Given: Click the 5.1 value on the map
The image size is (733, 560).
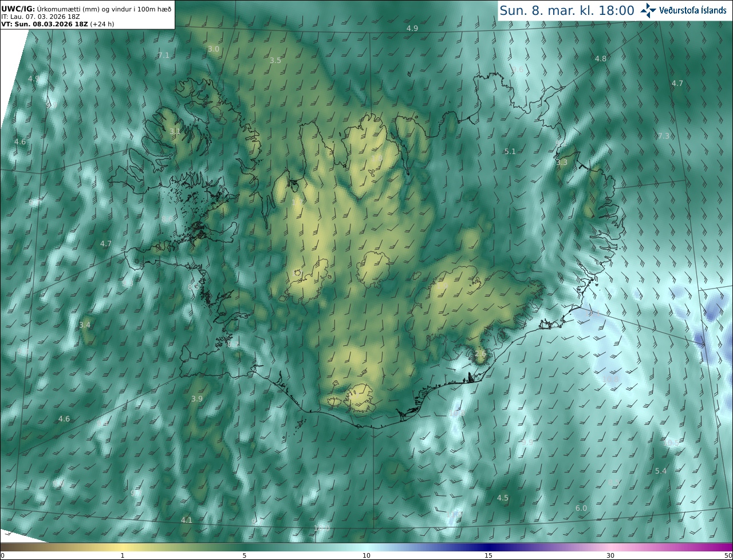Looking at the screenshot, I should tap(510, 151).
